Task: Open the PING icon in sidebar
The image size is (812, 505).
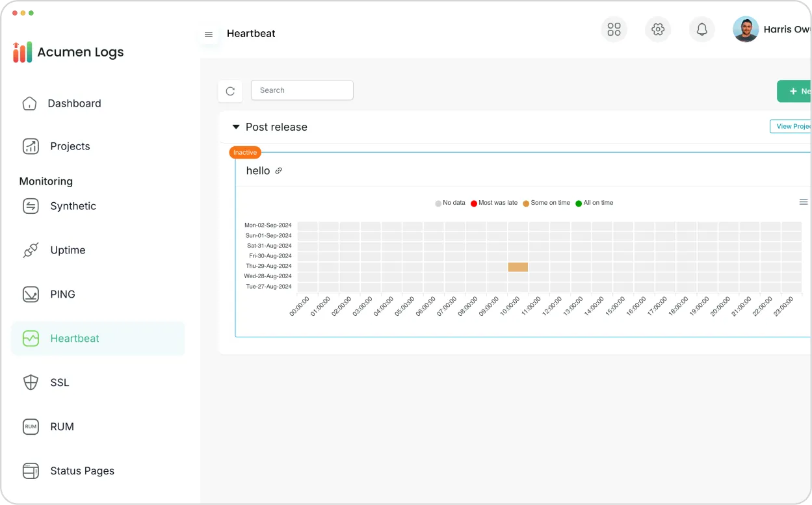Action: [x=31, y=294]
